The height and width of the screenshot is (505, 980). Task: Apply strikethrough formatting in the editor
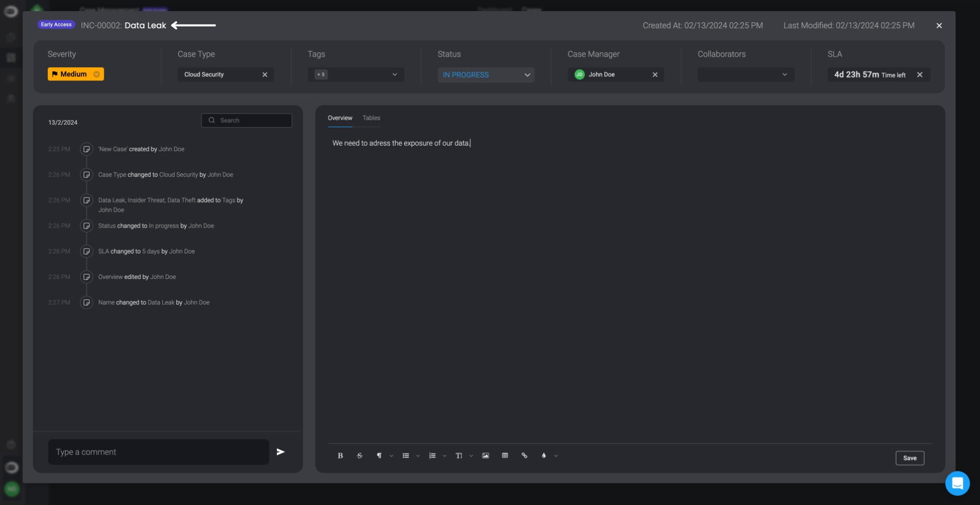[359, 456]
